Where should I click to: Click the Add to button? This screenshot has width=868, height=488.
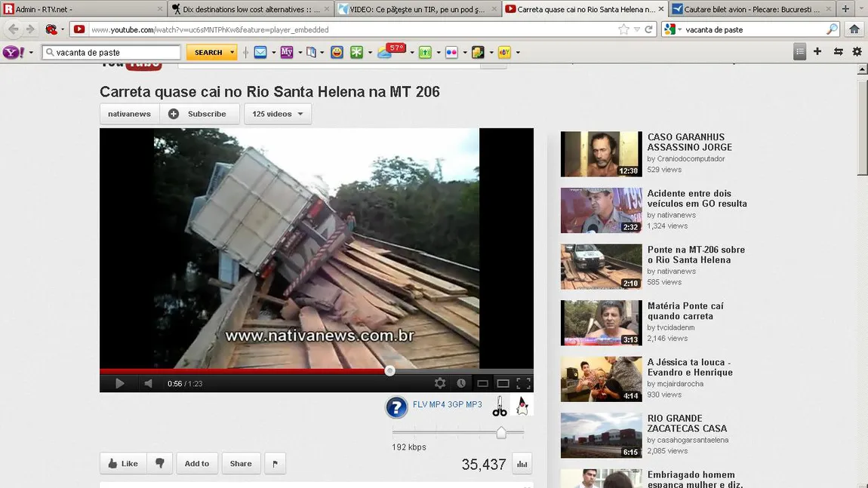click(x=197, y=464)
